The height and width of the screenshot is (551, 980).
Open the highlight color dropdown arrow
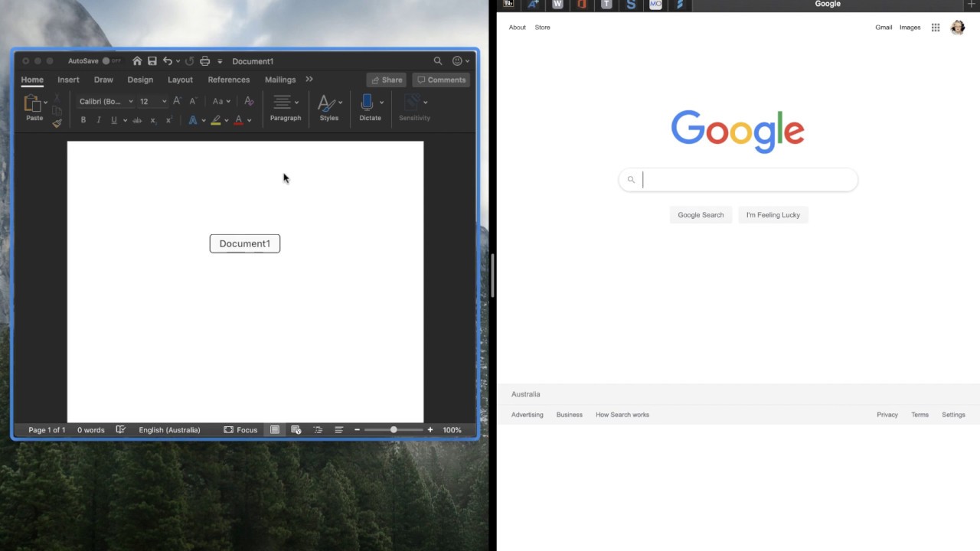pos(226,120)
